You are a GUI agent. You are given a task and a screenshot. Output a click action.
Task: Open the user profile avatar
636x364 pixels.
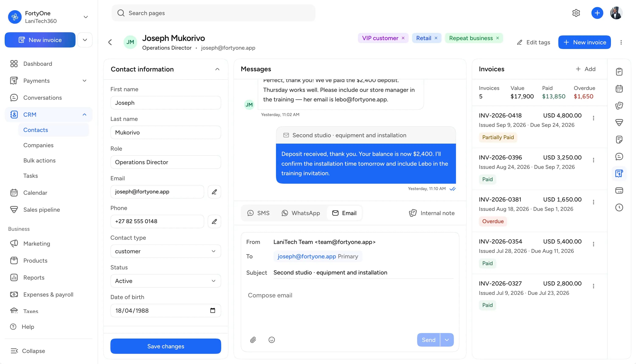coord(616,13)
